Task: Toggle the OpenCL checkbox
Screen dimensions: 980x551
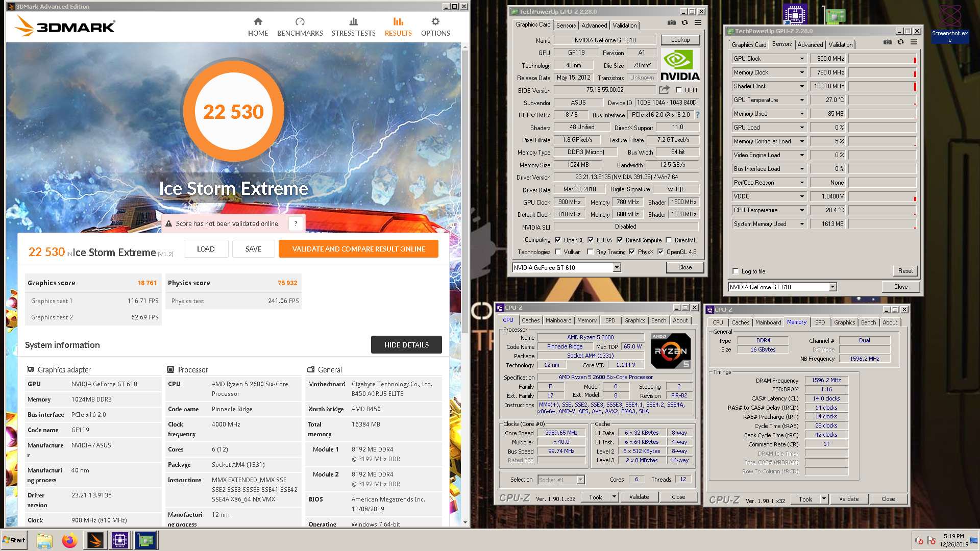Action: 558,240
